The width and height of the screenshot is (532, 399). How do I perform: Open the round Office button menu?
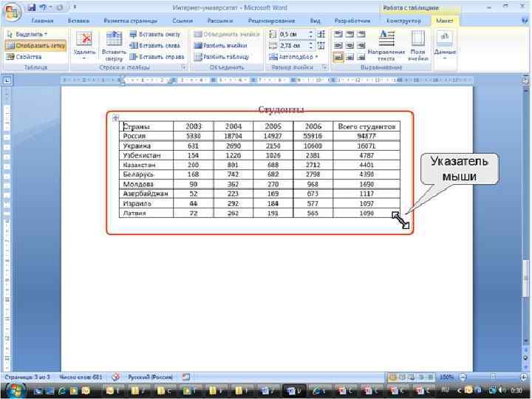13,12
